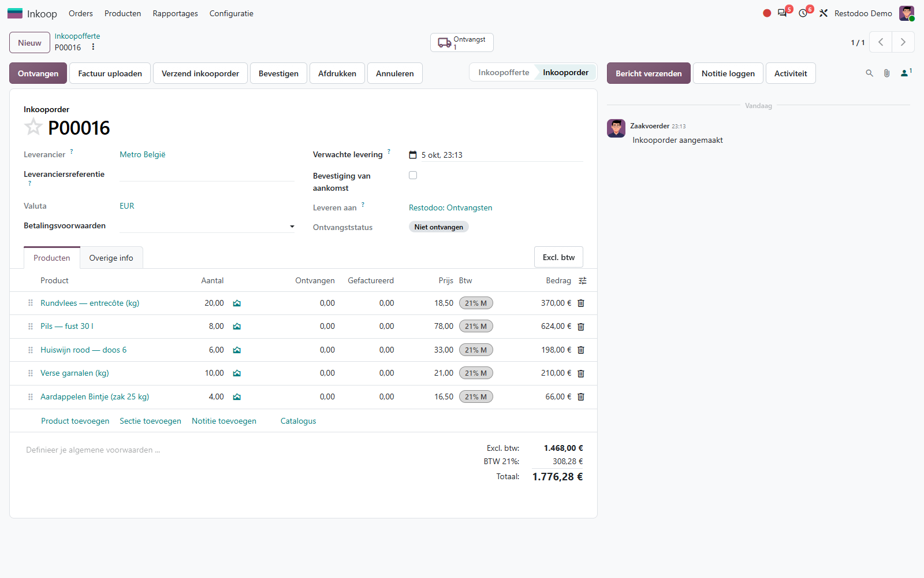
Task: Click Verzend inkooporder
Action: click(200, 73)
